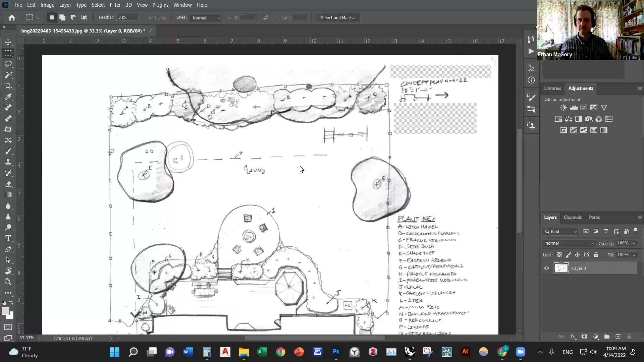Add a Curves adjustment layer
This screenshot has width=644, height=362.
pos(584,108)
